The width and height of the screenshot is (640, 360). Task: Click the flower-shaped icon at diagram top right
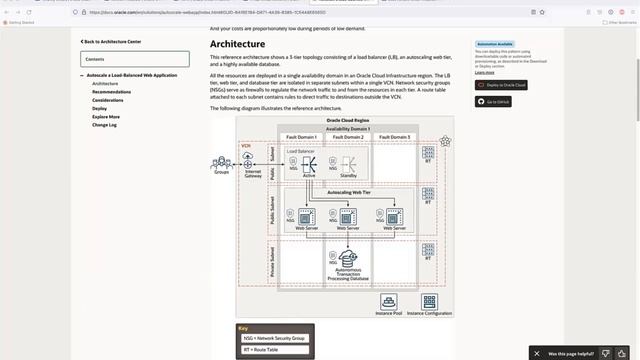pos(445,141)
